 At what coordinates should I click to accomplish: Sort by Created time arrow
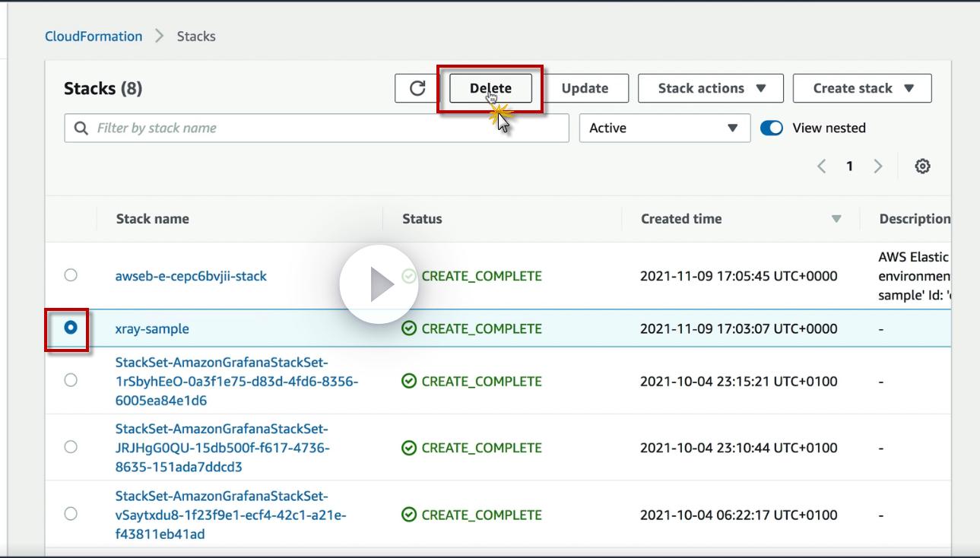(x=836, y=219)
